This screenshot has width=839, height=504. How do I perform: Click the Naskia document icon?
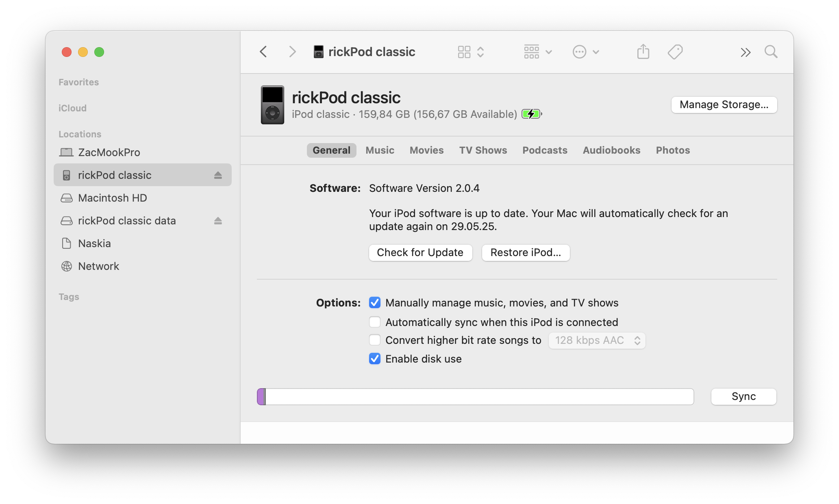coord(66,243)
